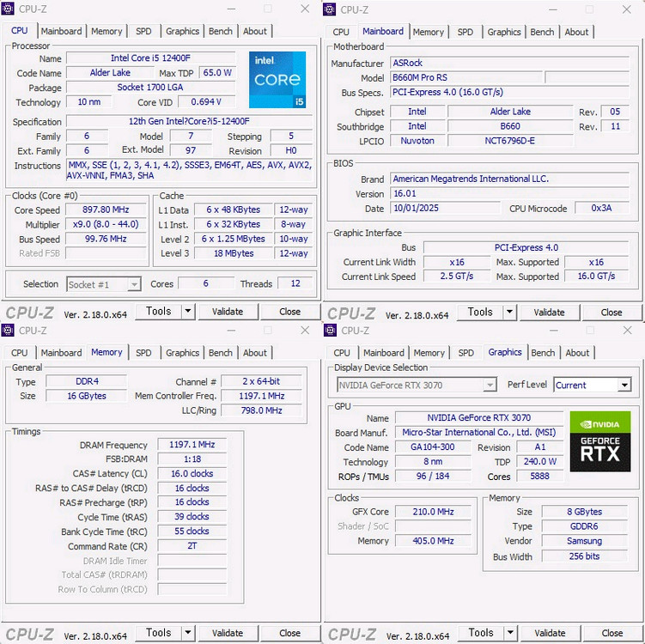645x644 pixels.
Task: Select SPD tab in the Memory timings window
Action: (x=143, y=353)
